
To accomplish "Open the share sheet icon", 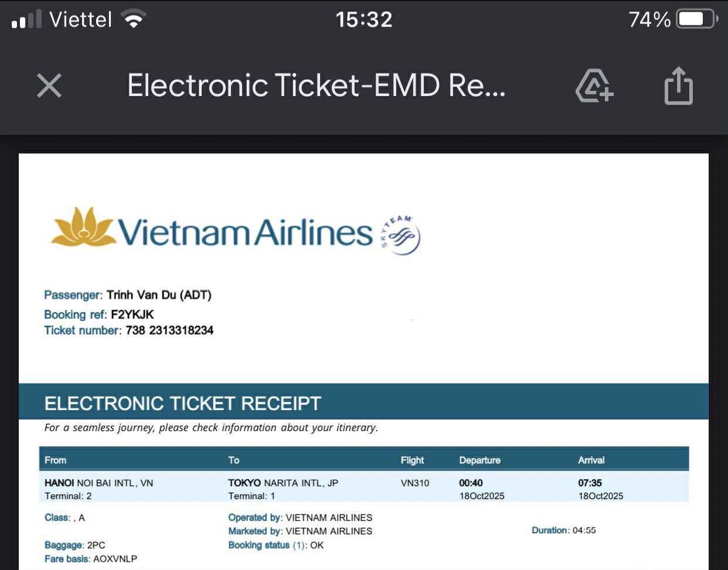I will click(678, 86).
